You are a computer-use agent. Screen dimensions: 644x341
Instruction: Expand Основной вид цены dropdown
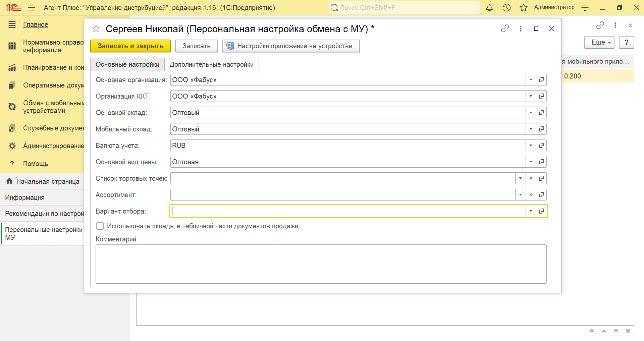click(531, 162)
